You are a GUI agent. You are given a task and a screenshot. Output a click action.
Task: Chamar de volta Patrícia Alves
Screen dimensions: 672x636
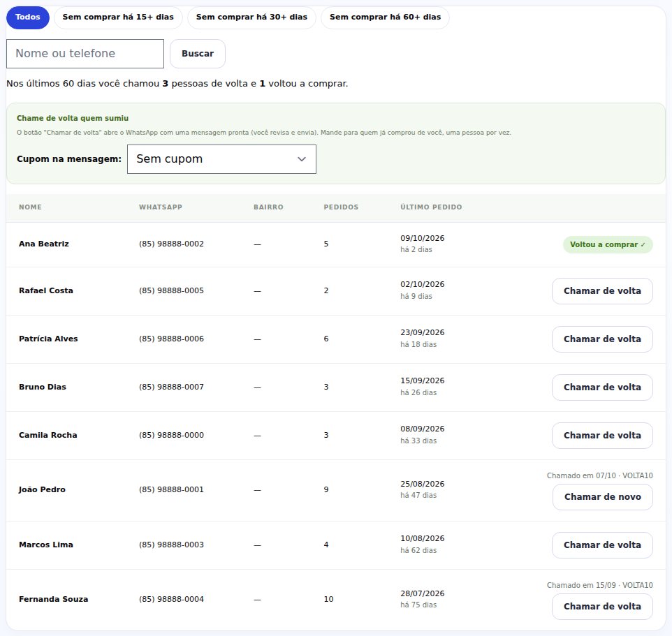tap(602, 339)
